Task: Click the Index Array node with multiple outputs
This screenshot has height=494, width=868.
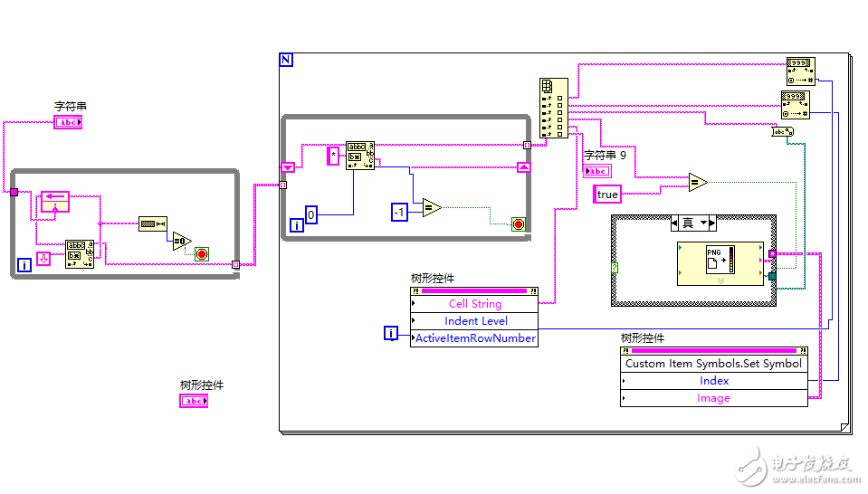Action: [554, 108]
